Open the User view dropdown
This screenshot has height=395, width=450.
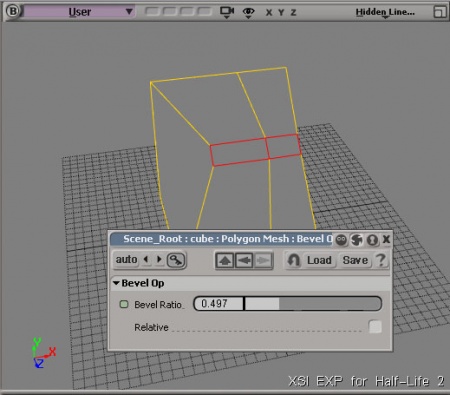point(79,12)
